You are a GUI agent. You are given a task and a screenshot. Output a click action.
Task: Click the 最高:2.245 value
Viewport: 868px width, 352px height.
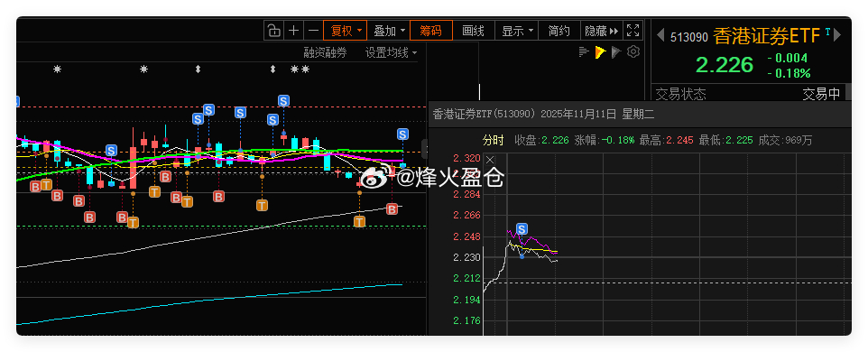[x=667, y=140]
